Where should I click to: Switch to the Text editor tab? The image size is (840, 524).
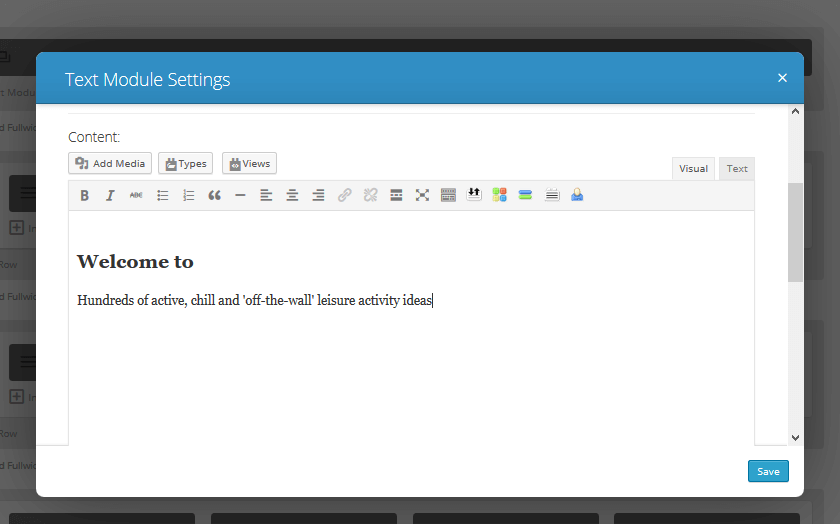tap(737, 169)
